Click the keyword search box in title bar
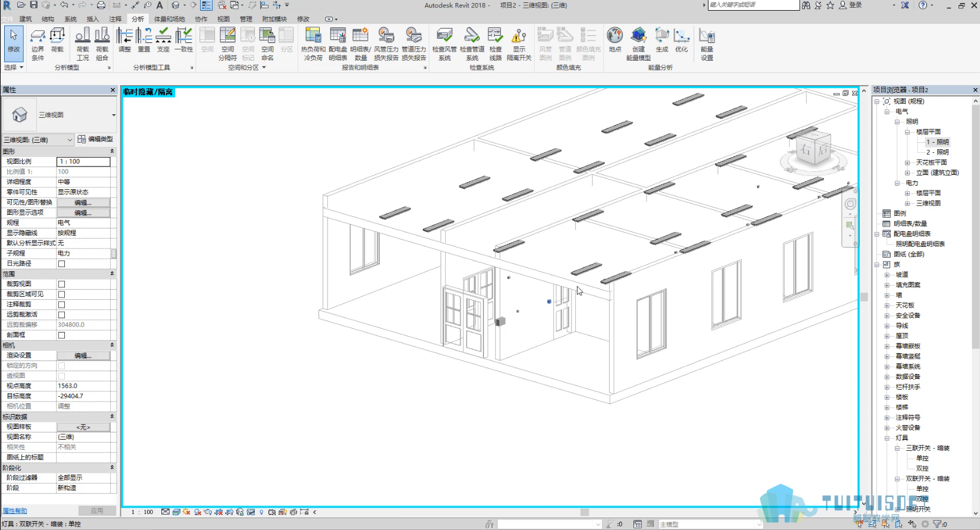980x530 pixels. 753,5
